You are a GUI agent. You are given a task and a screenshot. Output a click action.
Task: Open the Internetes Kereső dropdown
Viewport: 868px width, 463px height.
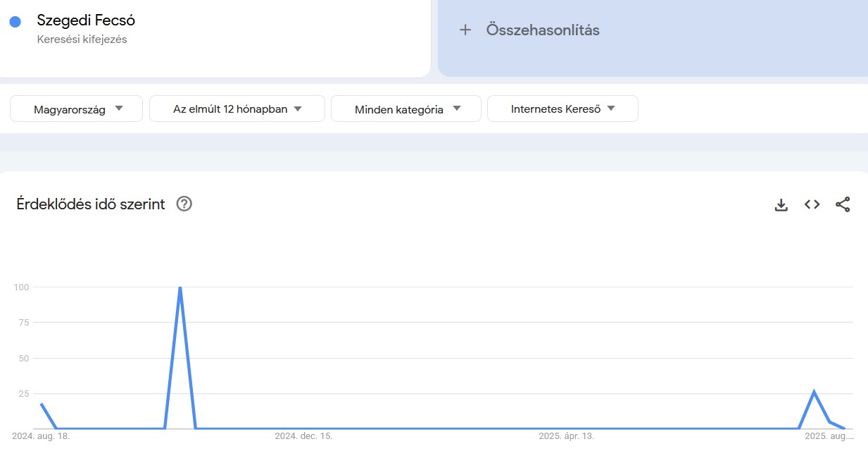pyautogui.click(x=562, y=109)
